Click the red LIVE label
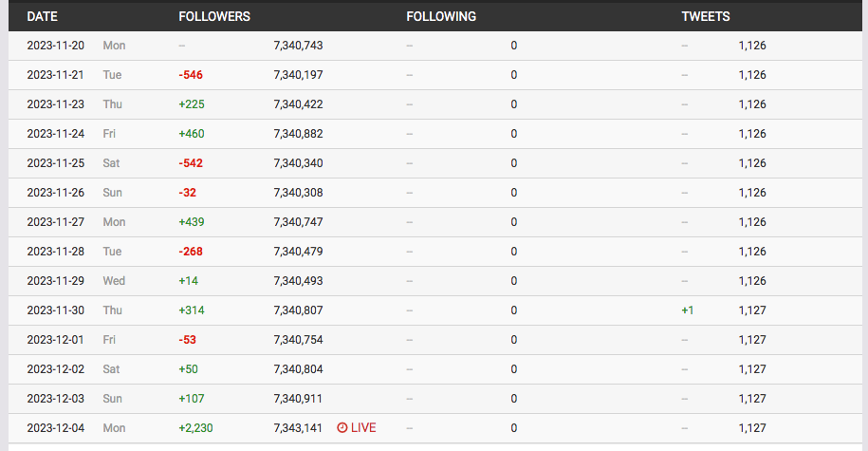Viewport: 868px width, 451px height. pyautogui.click(x=363, y=428)
